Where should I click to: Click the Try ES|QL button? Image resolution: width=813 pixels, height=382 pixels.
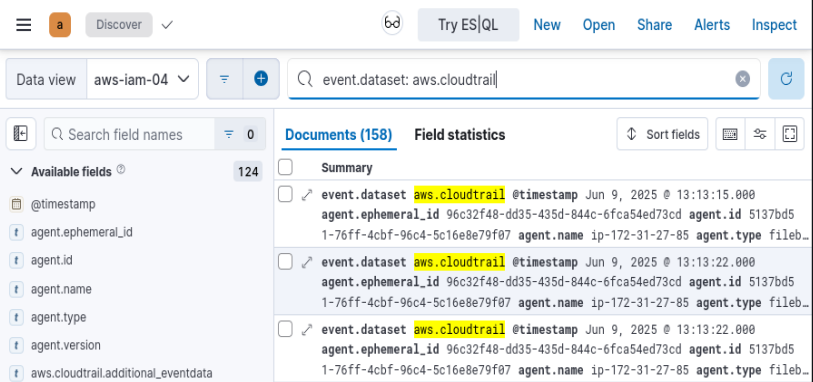tap(468, 25)
